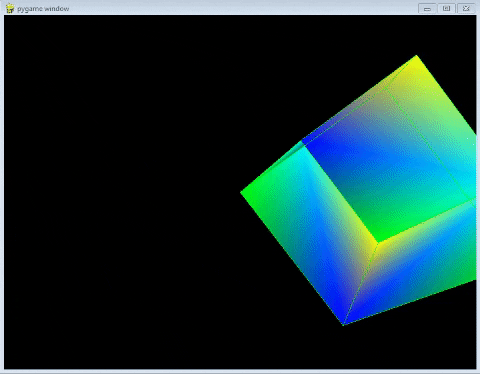The height and width of the screenshot is (374, 480).
Task: Click the blue bottom vertex of the cube
Action: click(343, 323)
